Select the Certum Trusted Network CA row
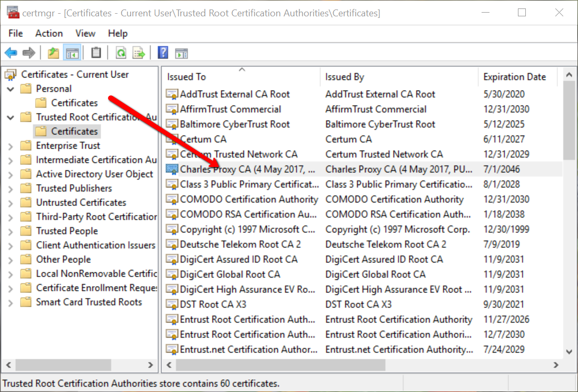The width and height of the screenshot is (578, 392). (363, 154)
